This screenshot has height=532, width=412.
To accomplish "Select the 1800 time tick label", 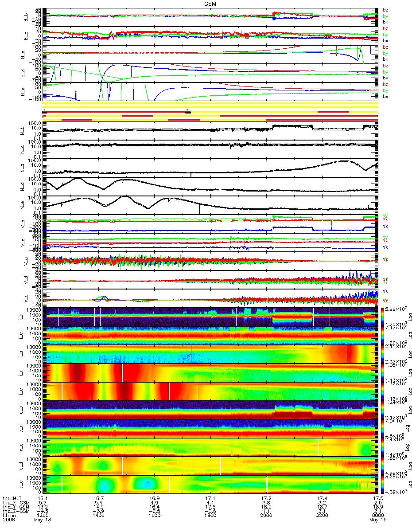I will click(x=210, y=515).
